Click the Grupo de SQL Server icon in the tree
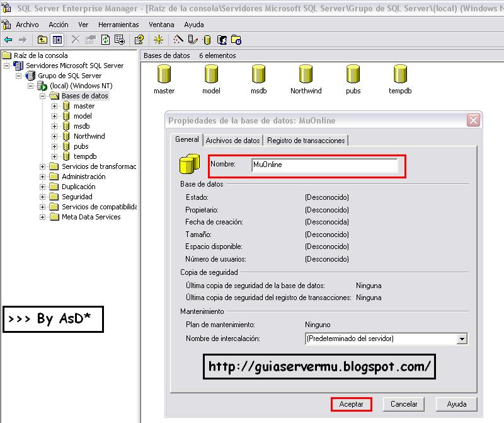Image resolution: width=504 pixels, height=423 pixels. (x=30, y=76)
